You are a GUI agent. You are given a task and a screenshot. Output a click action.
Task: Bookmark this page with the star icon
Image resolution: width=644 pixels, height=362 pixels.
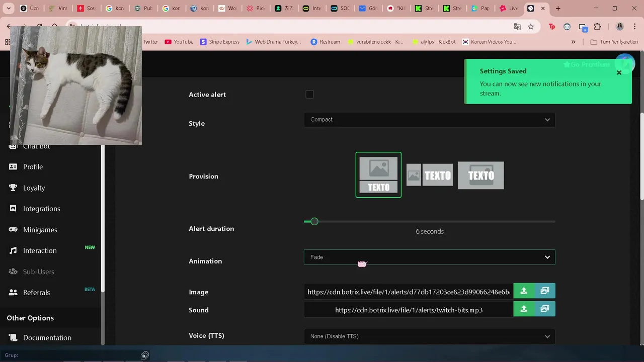click(x=531, y=27)
